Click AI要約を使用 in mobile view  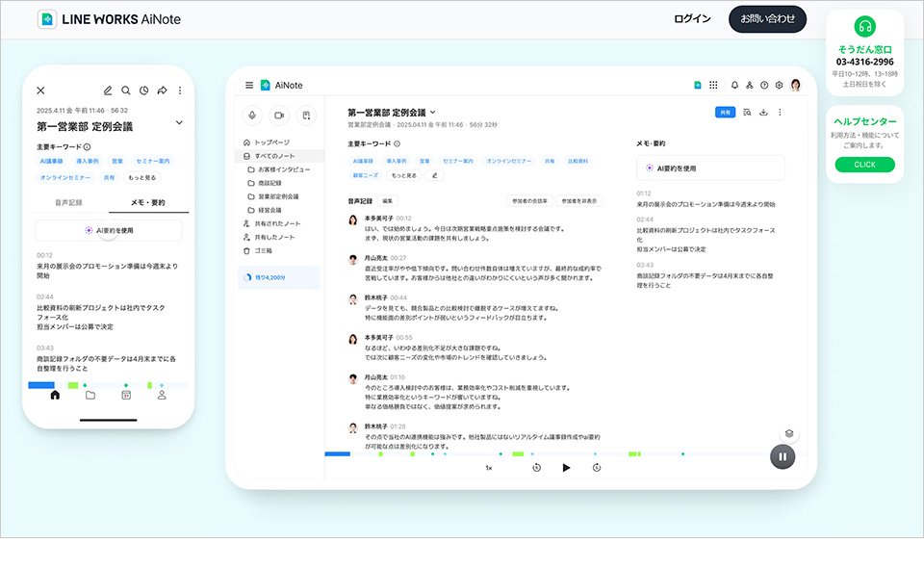click(109, 230)
